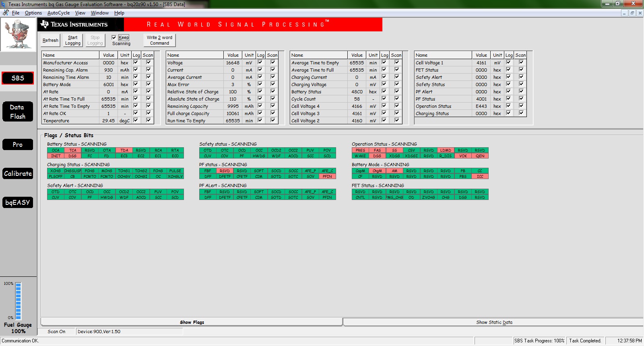Image resolution: width=644 pixels, height=346 pixels.
Task: Open the Pro panel
Action: point(18,144)
